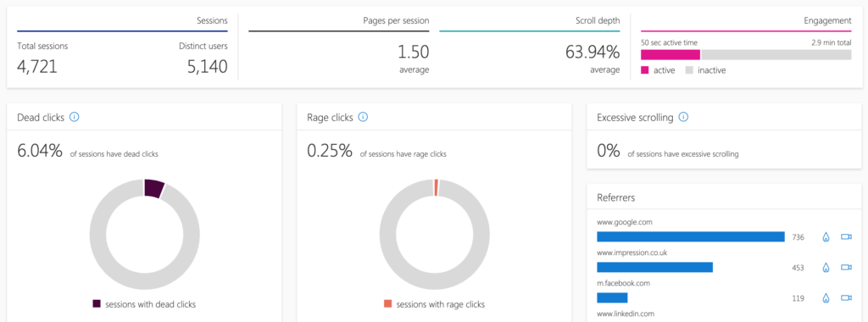Screen dimensions: 868x322
Task: Click the www.google.com referrer label
Action: tap(625, 222)
